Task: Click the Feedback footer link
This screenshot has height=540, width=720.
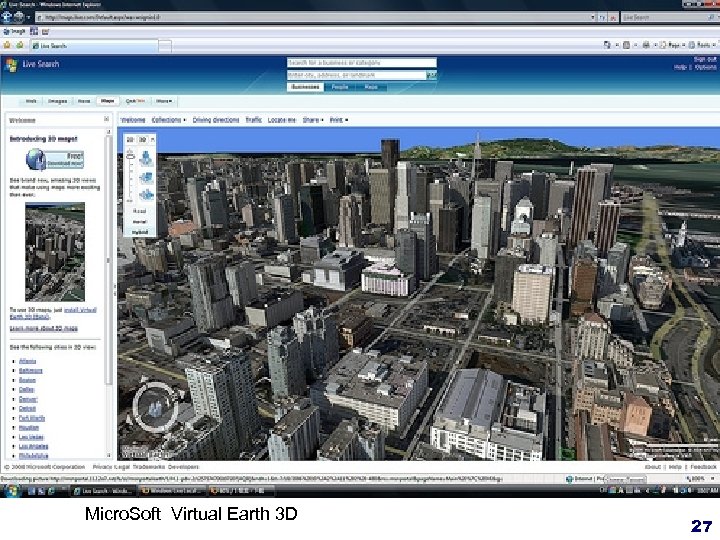Action: pyautogui.click(x=703, y=467)
